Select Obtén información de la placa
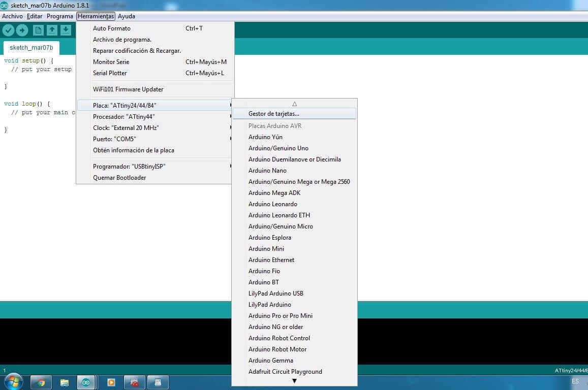This screenshot has width=588, height=390. pos(155,150)
